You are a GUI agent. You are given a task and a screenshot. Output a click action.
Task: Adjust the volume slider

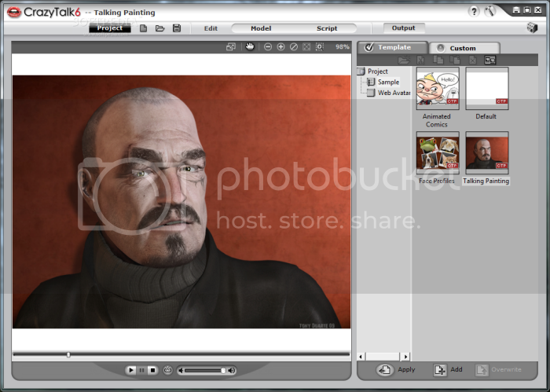pyautogui.click(x=205, y=370)
